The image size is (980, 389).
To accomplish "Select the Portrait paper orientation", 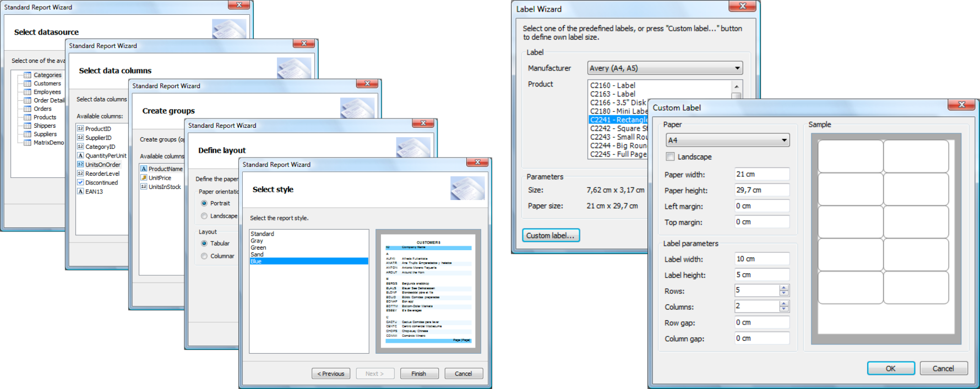I will [204, 203].
